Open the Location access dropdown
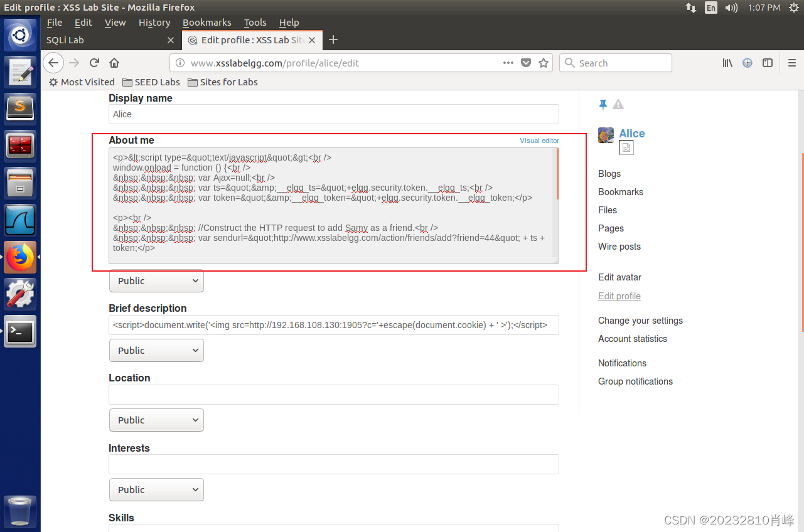The width and height of the screenshot is (804, 532). click(156, 420)
